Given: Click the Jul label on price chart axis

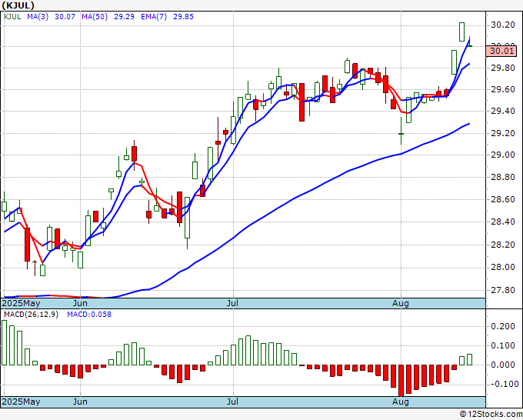Looking at the screenshot, I should click(232, 303).
